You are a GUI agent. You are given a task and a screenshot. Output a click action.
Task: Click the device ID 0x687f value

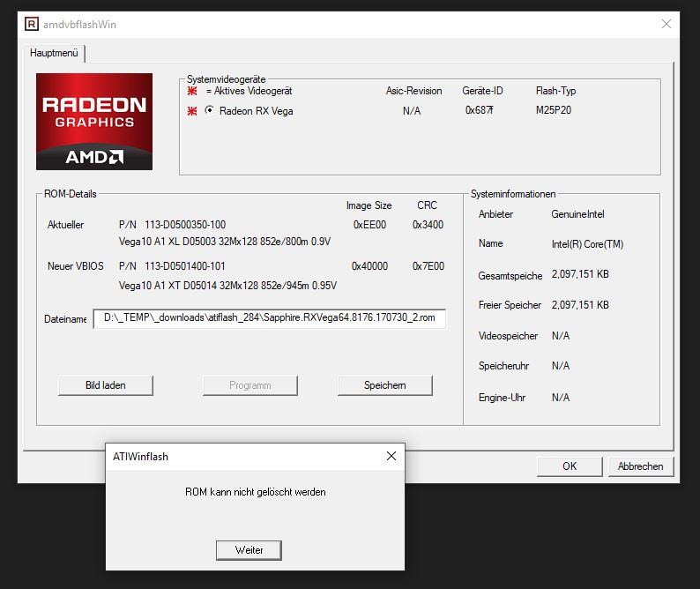point(479,110)
